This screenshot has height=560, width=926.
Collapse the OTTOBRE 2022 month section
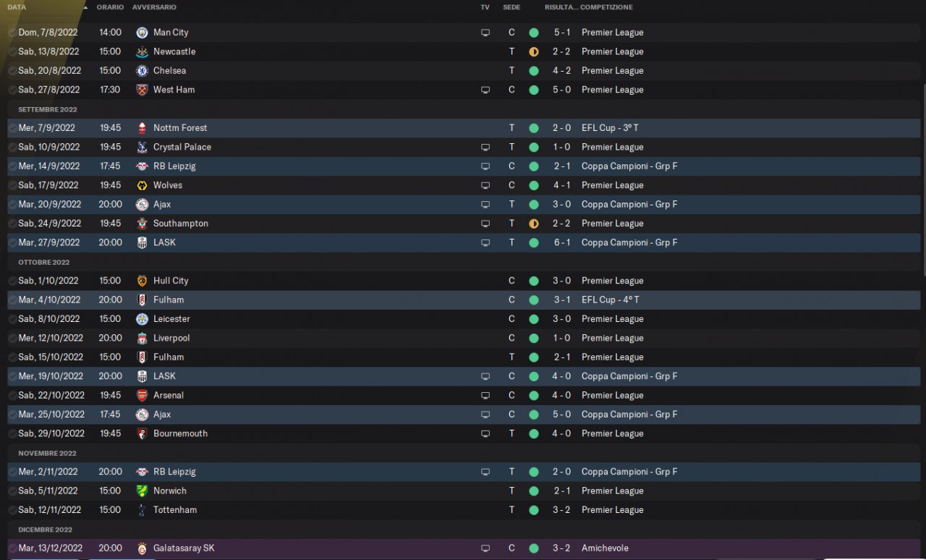pyautogui.click(x=44, y=262)
